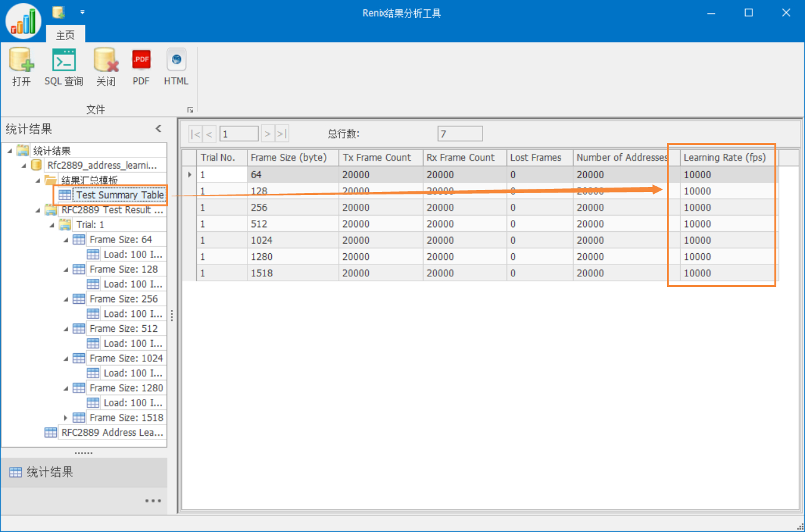Screen dimensions: 805x532
Task: Click table icon of Load under Frame Size: 1280
Action: (x=93, y=403)
